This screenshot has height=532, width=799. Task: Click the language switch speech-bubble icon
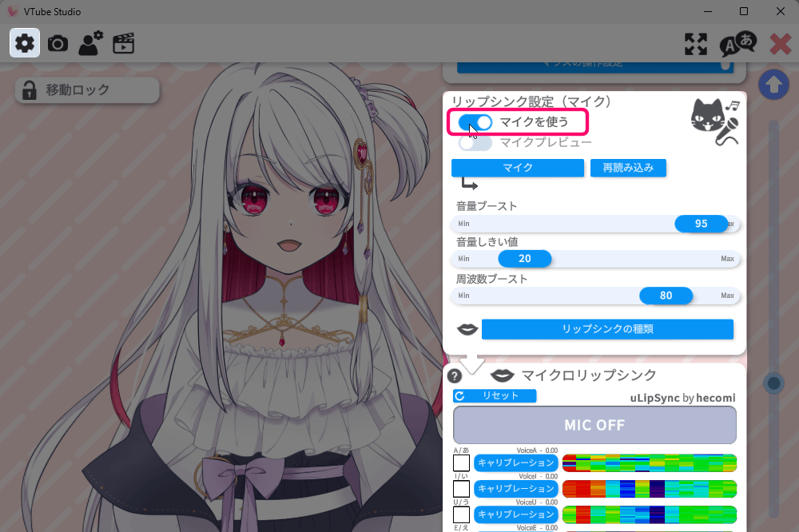click(x=737, y=44)
